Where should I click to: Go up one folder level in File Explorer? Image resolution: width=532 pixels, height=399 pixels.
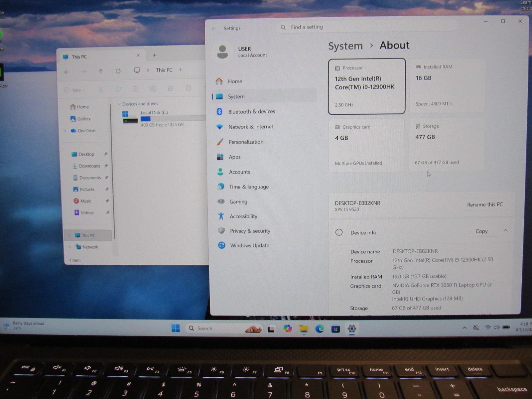pos(101,71)
